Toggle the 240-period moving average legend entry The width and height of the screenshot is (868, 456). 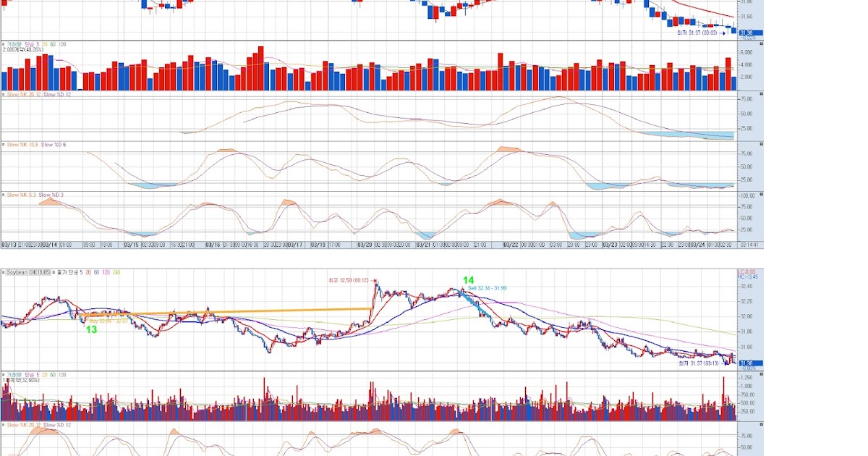[x=116, y=273]
